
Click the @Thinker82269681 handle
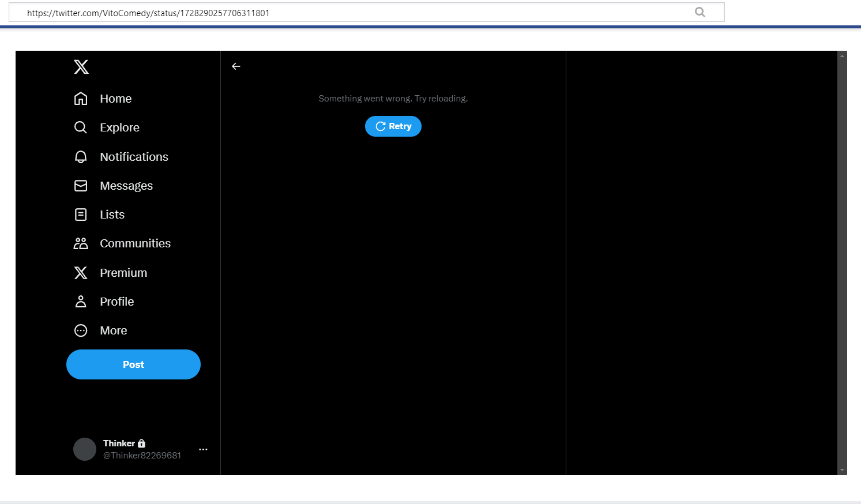pos(142,456)
